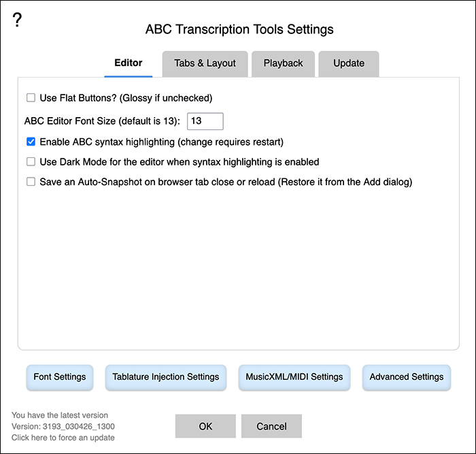Click the ABC Editor Font Size label text
Viewport: 476px width, 454px height.
(x=102, y=121)
